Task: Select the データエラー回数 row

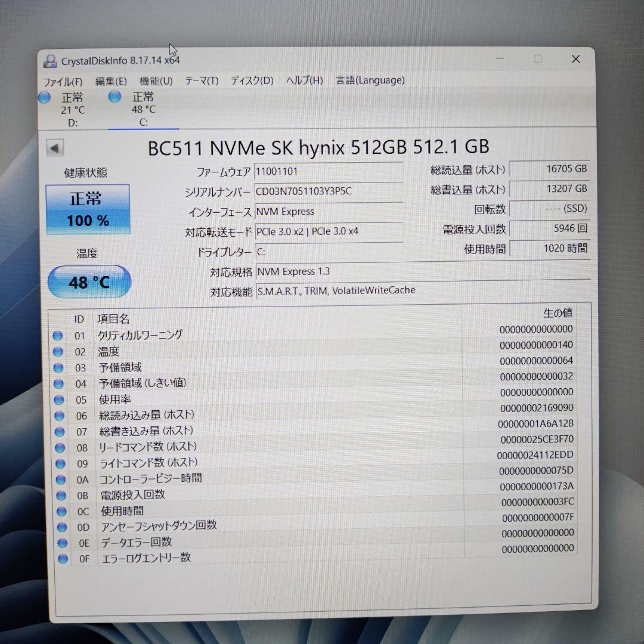Action: tap(317, 539)
